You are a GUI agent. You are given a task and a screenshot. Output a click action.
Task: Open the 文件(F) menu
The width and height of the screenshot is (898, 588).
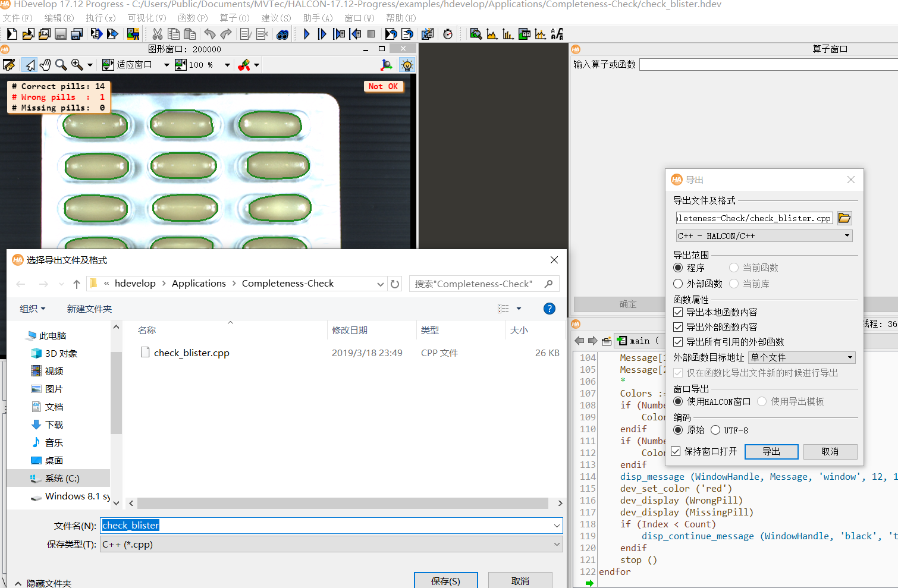click(18, 18)
